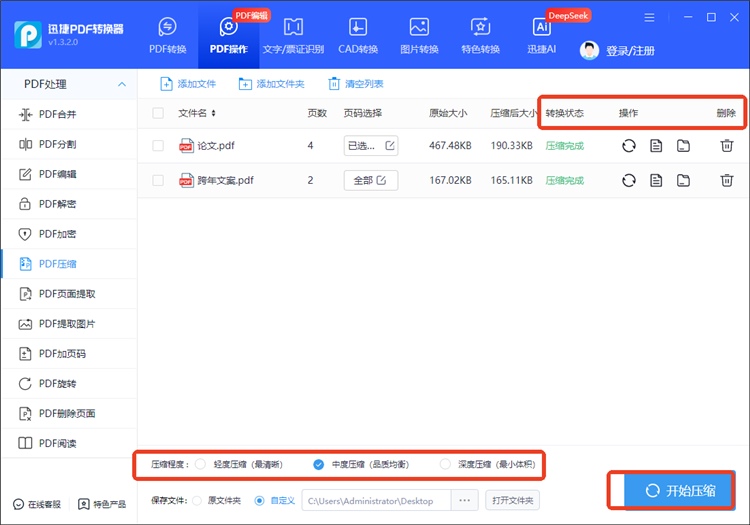This screenshot has height=525, width=750.
Task: Open output folder icon for 跨年文案.pdf
Action: [x=683, y=181]
